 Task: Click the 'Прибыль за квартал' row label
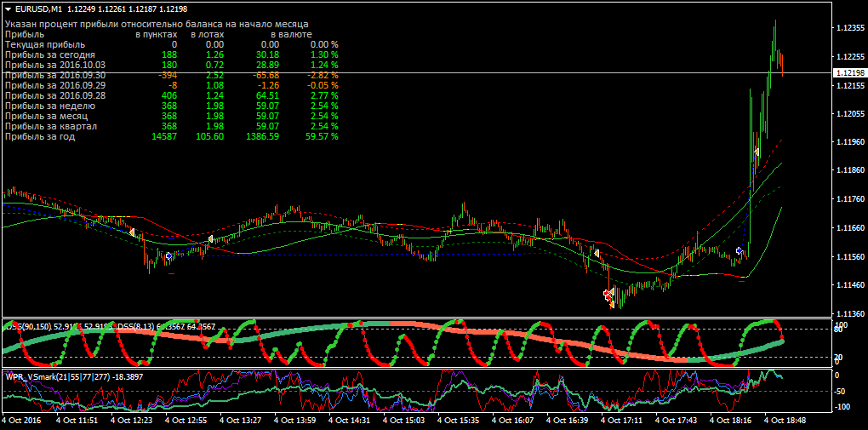[51, 126]
